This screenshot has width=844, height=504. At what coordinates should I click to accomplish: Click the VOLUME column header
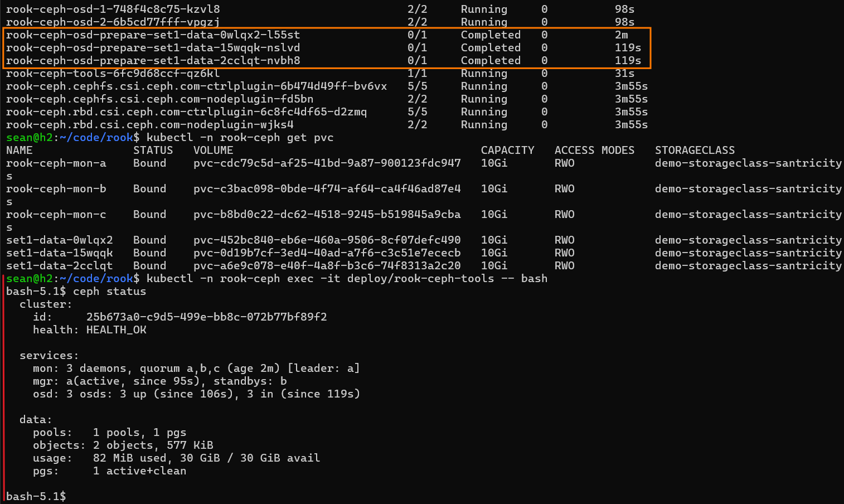pyautogui.click(x=214, y=150)
